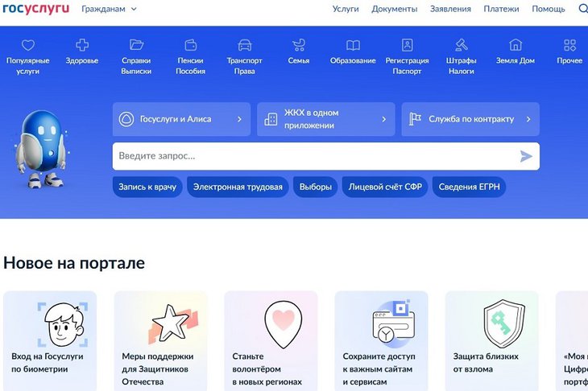Open the Прочее grid icon

coord(569,45)
